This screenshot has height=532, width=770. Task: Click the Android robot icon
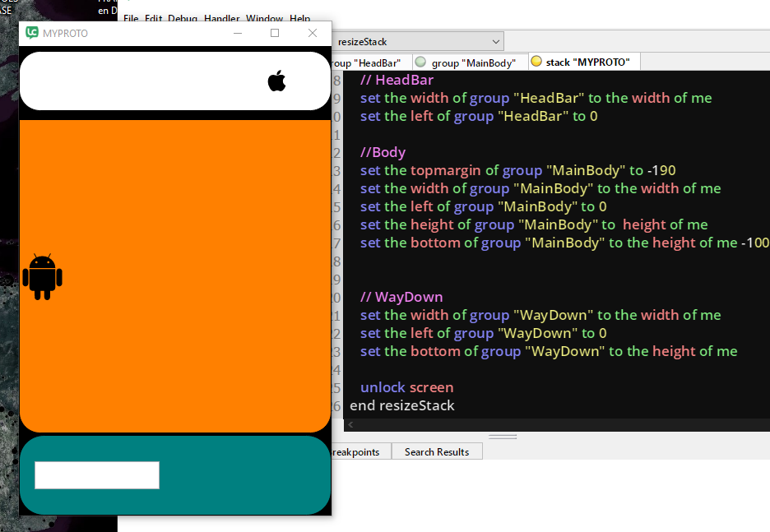pos(43,276)
